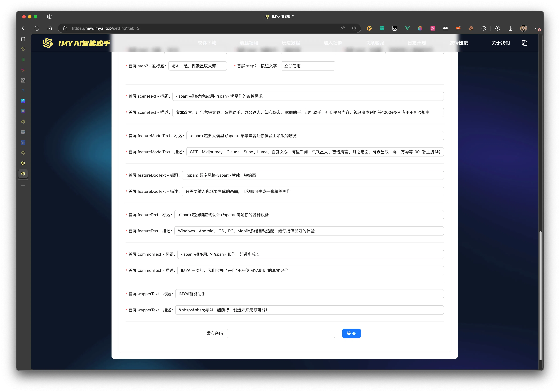Edit the wapperText 描述 input field

click(310, 310)
